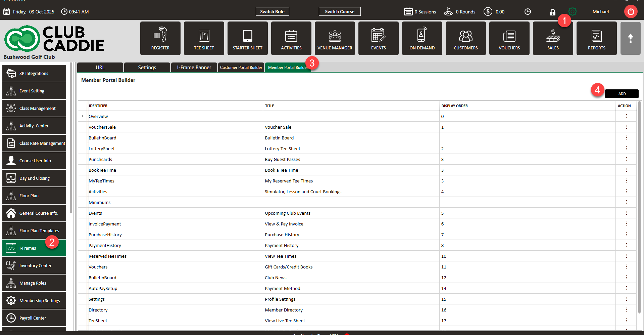The width and height of the screenshot is (644, 335).
Task: Click the red power logout icon
Action: coord(631,12)
